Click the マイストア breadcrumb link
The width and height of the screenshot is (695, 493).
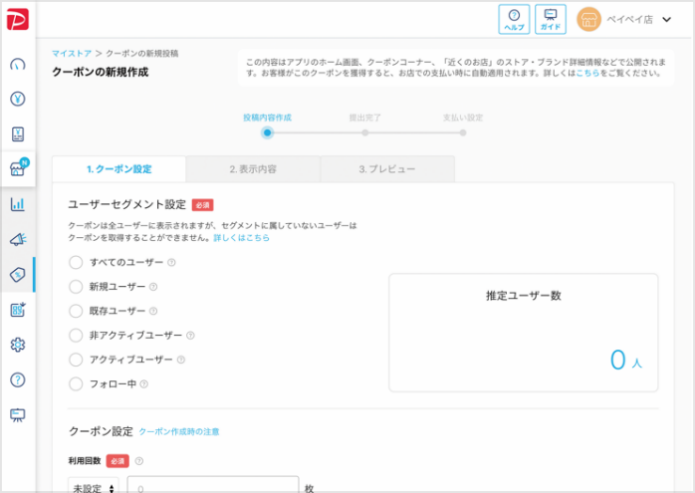72,54
